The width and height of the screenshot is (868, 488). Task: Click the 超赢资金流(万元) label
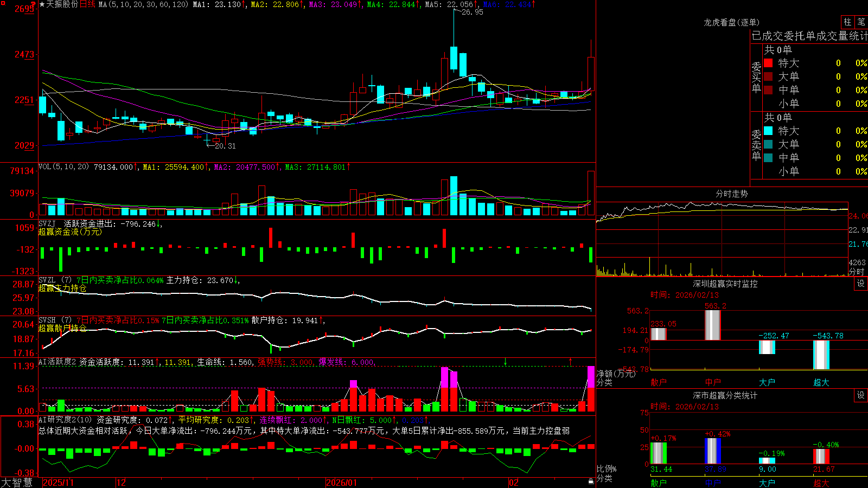70,232
